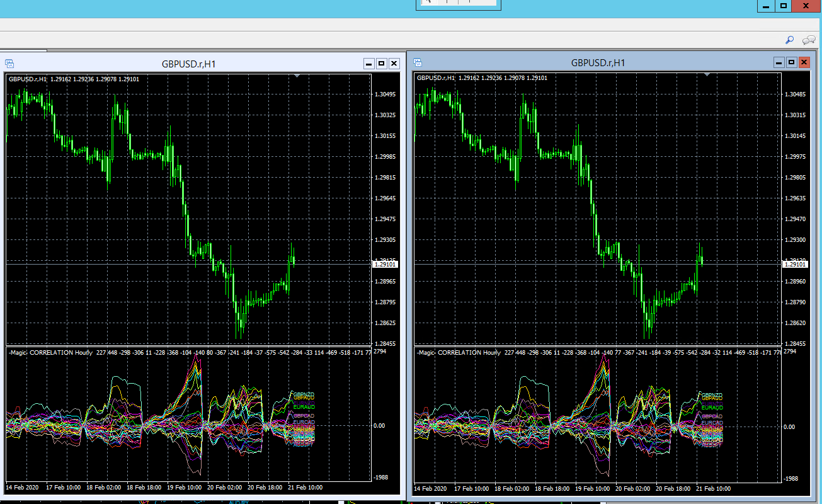Screen dimensions: 822x504
Task: Click the OHLC header text in right chart
Action: pyautogui.click(x=482, y=78)
